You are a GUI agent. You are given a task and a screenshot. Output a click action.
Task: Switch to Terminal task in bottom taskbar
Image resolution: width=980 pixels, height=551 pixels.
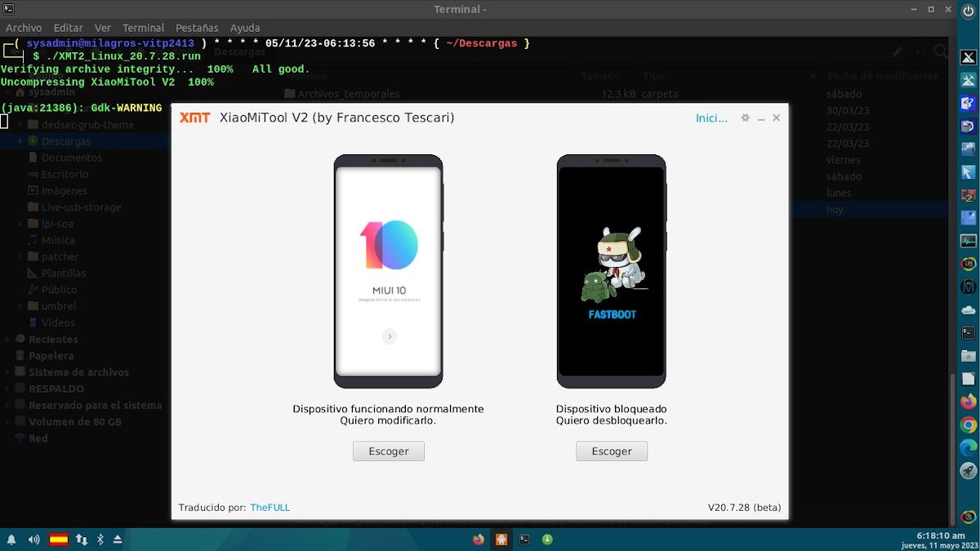[524, 540]
